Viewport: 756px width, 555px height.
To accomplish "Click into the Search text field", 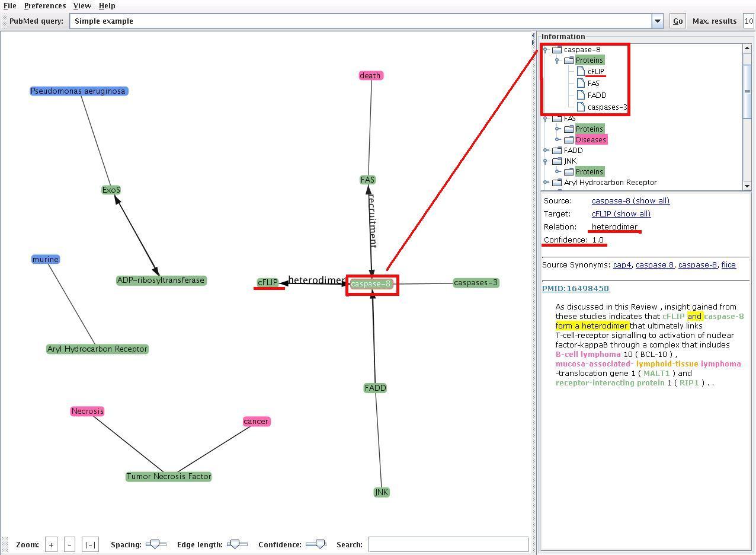I will pyautogui.click(x=448, y=544).
